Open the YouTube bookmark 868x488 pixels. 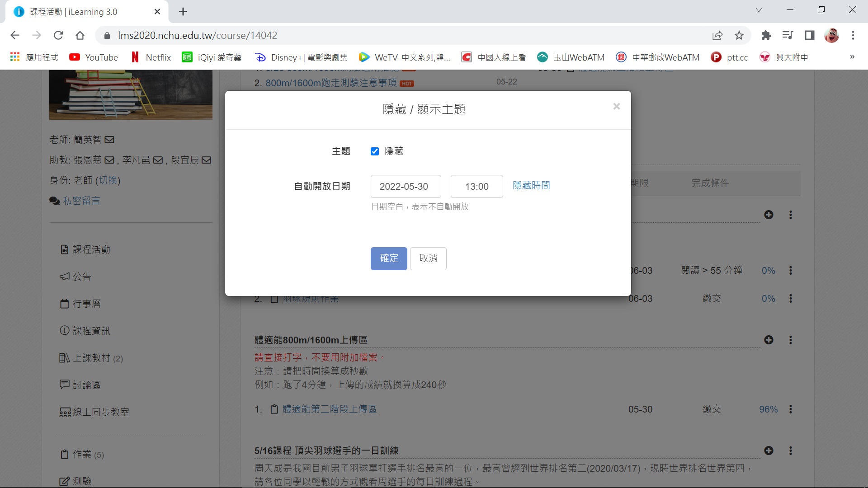[94, 57]
